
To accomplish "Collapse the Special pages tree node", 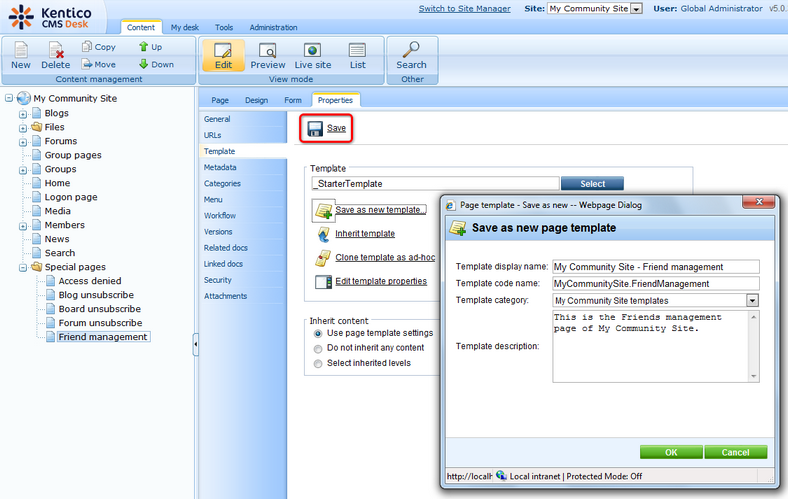I will 23,268.
